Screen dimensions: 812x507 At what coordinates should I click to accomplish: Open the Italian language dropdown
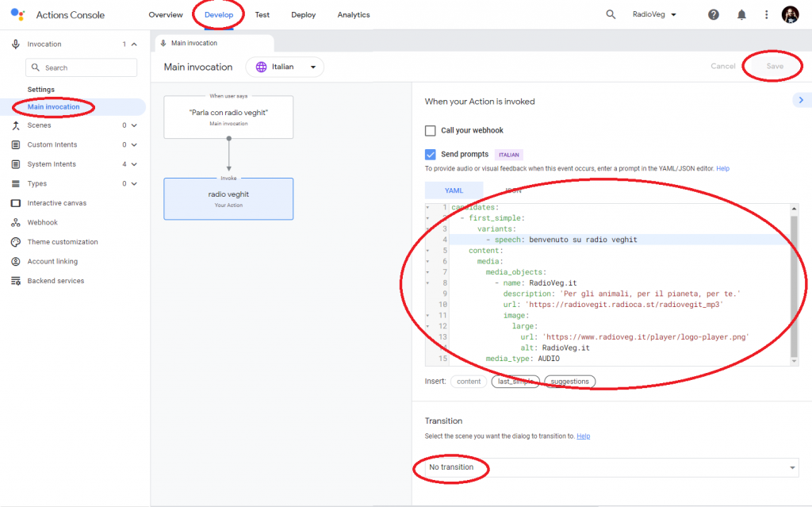[x=285, y=67]
